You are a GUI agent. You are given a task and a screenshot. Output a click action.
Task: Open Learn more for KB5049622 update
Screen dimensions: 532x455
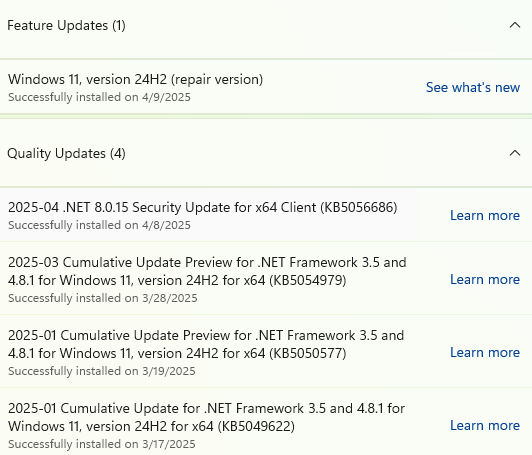[485, 425]
